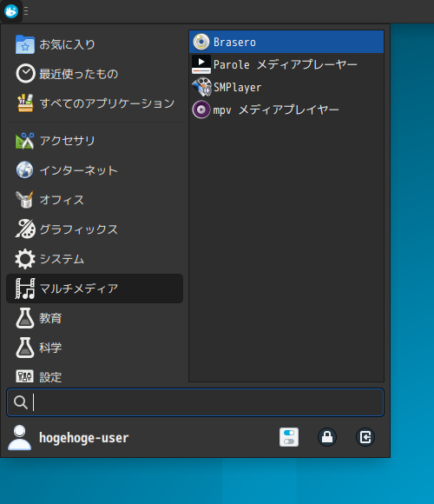Click the Whisker menu panel button
434x504 pixels.
[11, 11]
